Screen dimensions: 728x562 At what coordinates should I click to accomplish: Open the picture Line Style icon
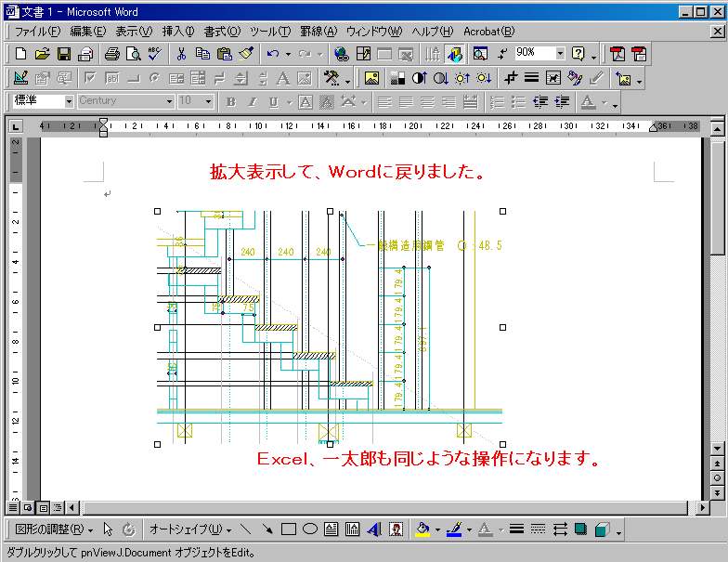coord(531,78)
